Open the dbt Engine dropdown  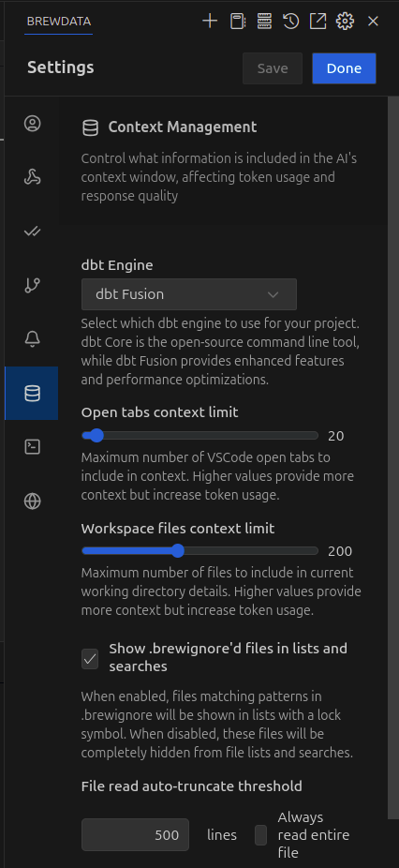(x=188, y=294)
